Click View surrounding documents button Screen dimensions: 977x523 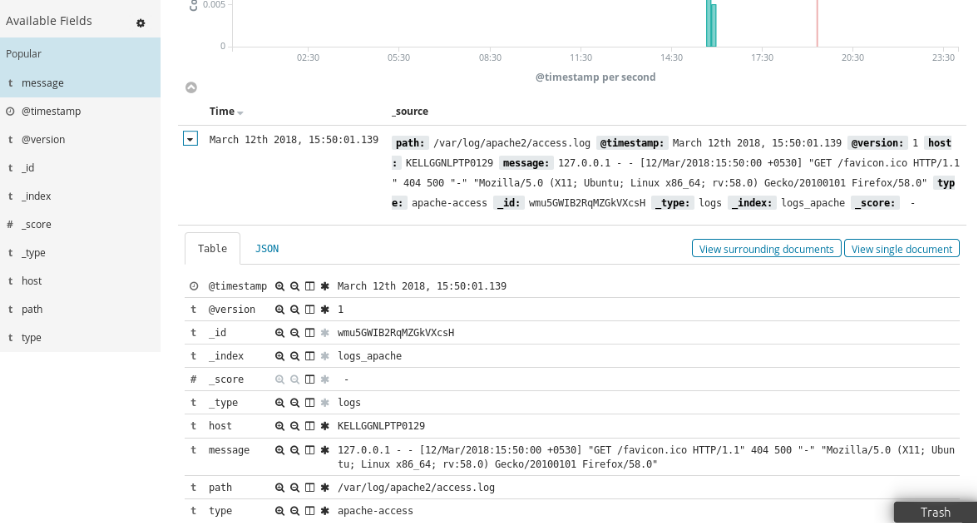(x=766, y=249)
